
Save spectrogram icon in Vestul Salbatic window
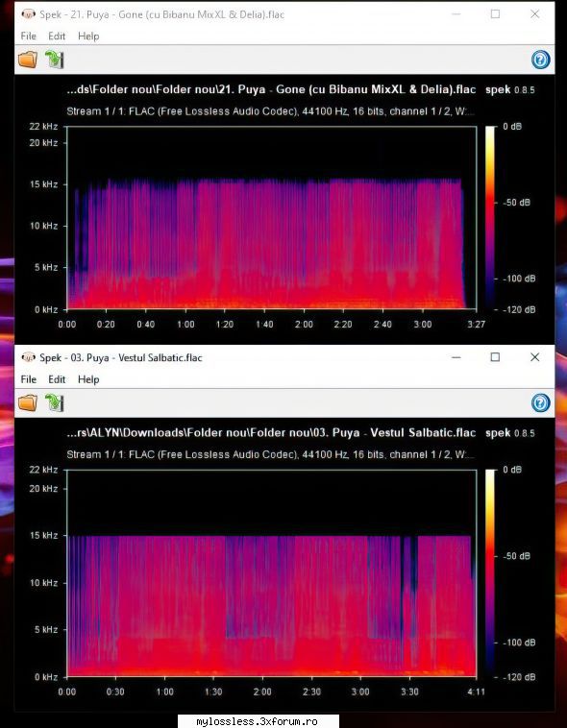[55, 402]
